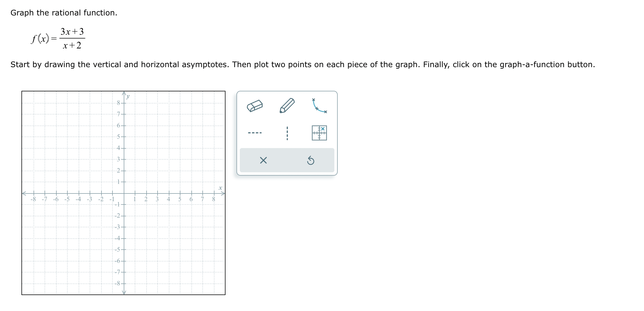The width and height of the screenshot is (644, 311).
Task: Select the dashed horizontal asymptote tool
Action: [255, 132]
